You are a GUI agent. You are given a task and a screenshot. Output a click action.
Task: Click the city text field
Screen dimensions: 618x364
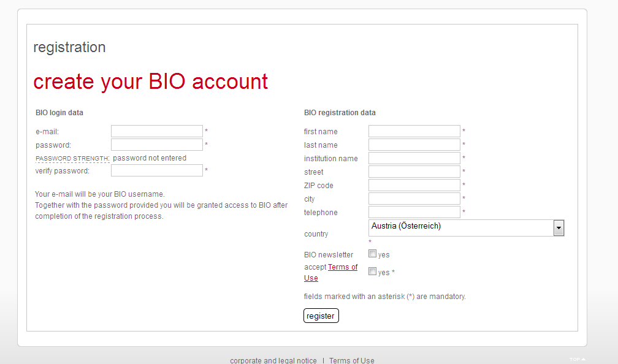point(414,199)
